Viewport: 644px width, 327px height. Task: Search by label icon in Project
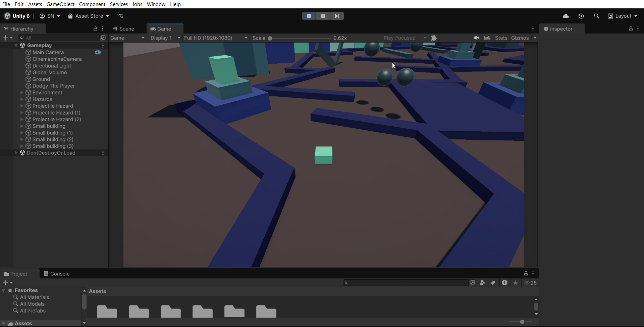pyautogui.click(x=493, y=283)
